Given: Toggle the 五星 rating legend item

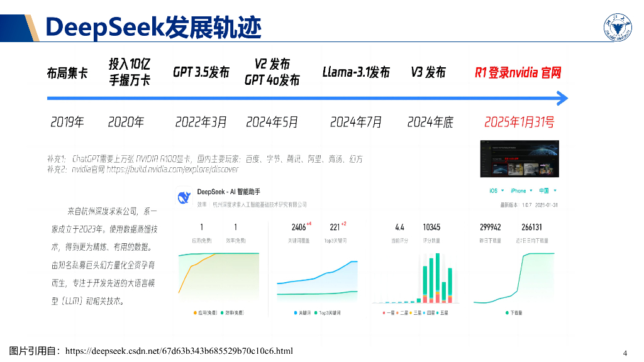Looking at the screenshot, I should click(442, 313).
